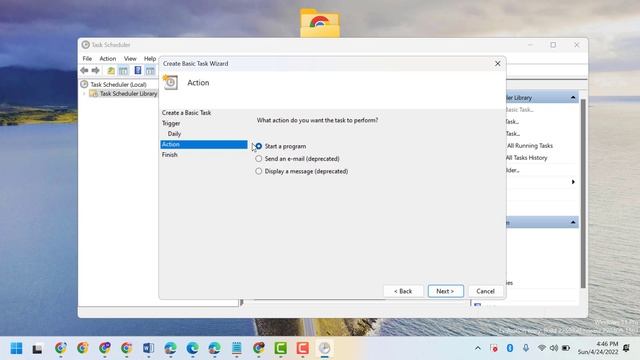Expand the Task Scheduler Library node arrow
Image resolution: width=640 pixels, height=360 pixels.
point(84,94)
